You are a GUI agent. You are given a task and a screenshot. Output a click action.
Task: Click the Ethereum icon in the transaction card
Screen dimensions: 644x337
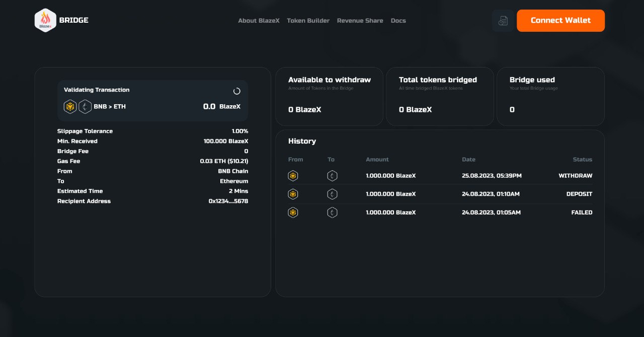pyautogui.click(x=85, y=107)
